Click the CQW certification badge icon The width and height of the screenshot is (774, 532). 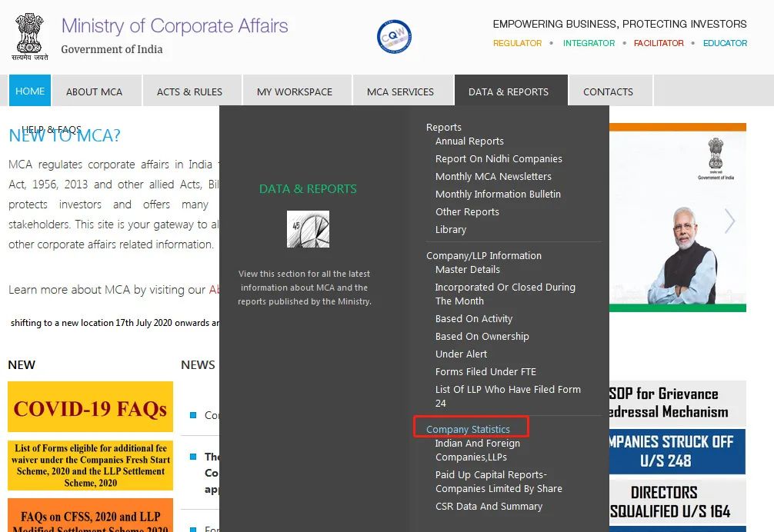pos(394,36)
